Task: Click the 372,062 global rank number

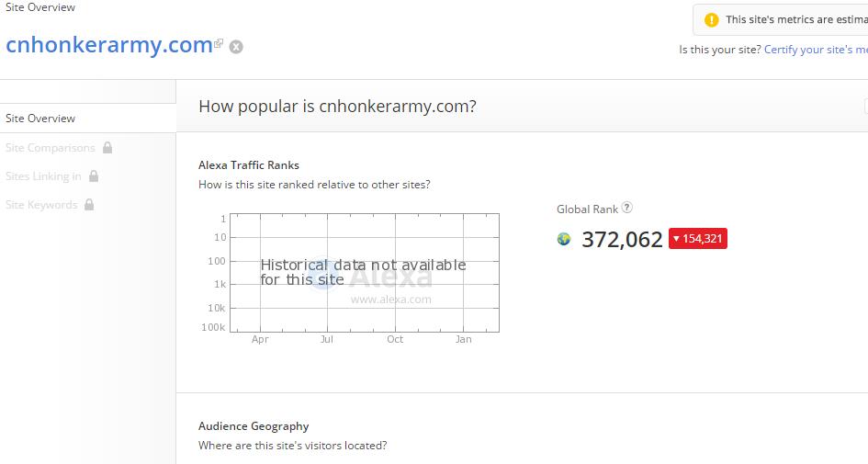Action: [622, 240]
